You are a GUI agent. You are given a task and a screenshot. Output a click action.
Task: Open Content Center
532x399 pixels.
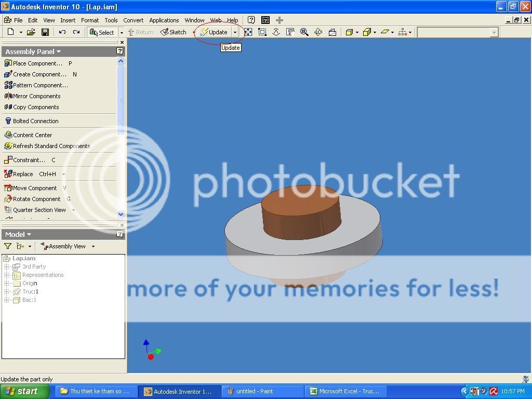(x=28, y=135)
